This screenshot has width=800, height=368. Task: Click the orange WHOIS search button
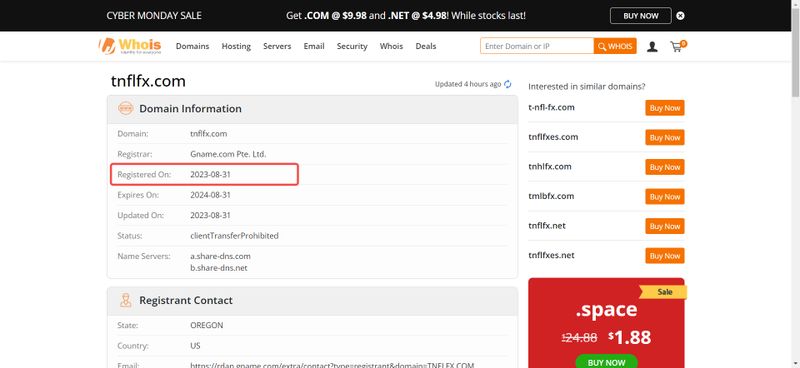pos(615,46)
